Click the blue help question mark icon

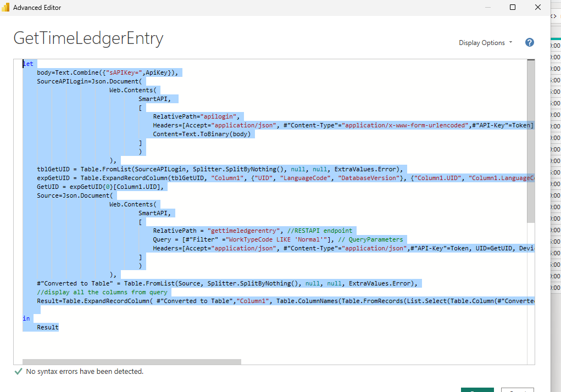click(x=530, y=42)
